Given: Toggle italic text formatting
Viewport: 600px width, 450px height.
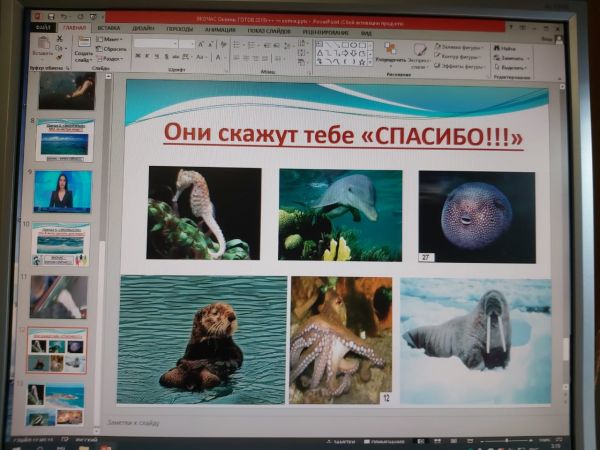Looking at the screenshot, I should tap(146, 57).
